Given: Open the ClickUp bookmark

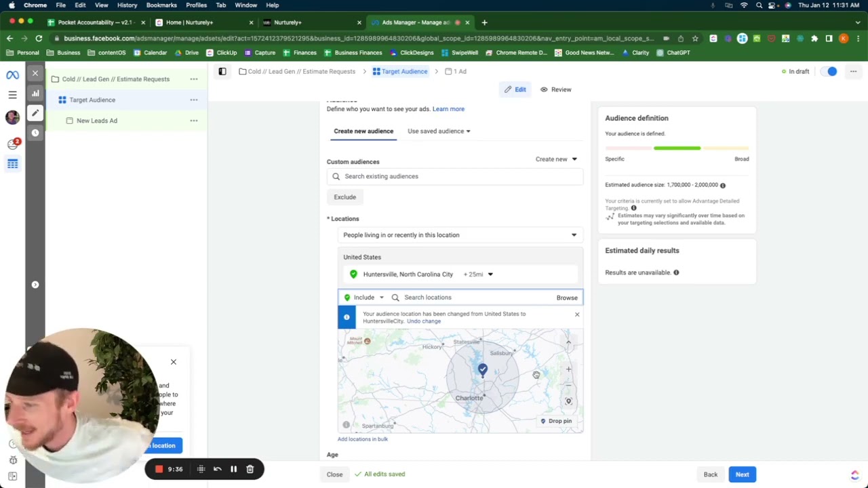Looking at the screenshot, I should tap(222, 52).
